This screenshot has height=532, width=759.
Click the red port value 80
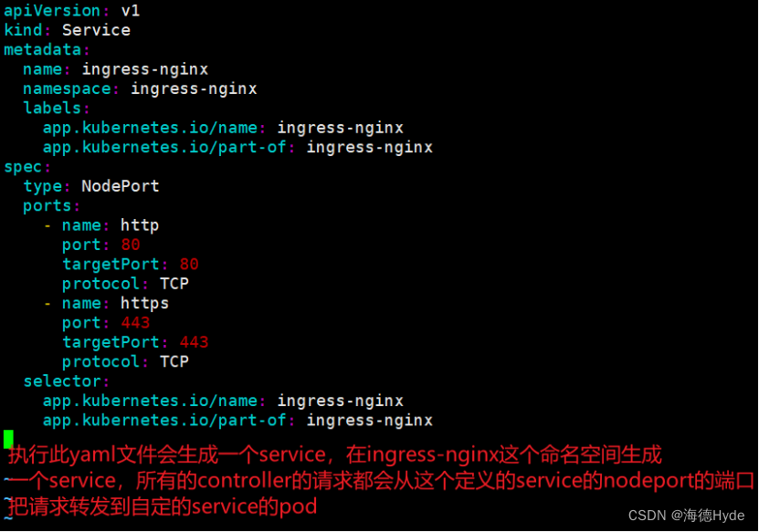pyautogui.click(x=131, y=245)
